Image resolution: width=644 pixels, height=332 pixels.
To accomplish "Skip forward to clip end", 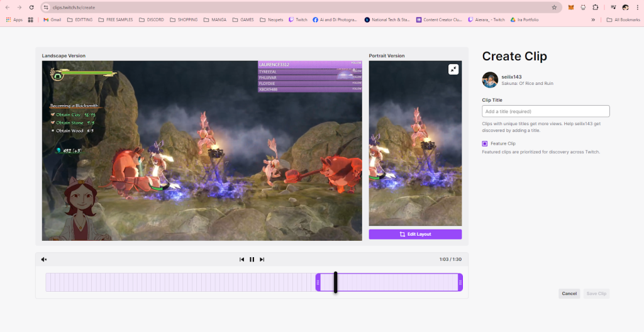I will (x=262, y=259).
